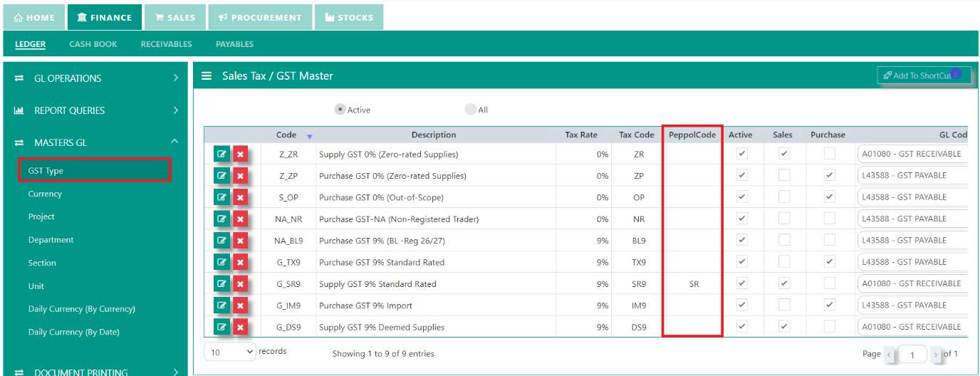Toggle Sales checkbox for G_SR9 row
This screenshot has width=980, height=376.
(784, 283)
